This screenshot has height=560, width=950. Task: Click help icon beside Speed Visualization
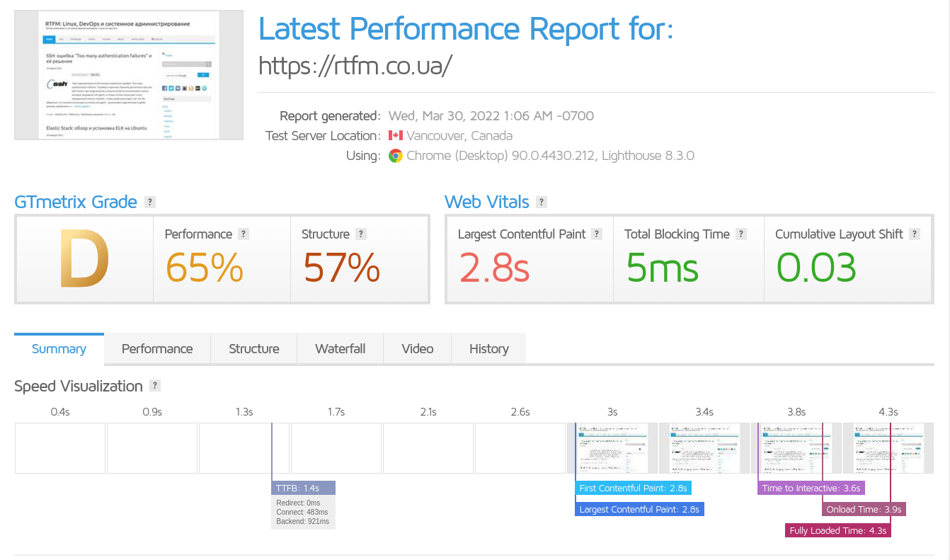(x=155, y=386)
